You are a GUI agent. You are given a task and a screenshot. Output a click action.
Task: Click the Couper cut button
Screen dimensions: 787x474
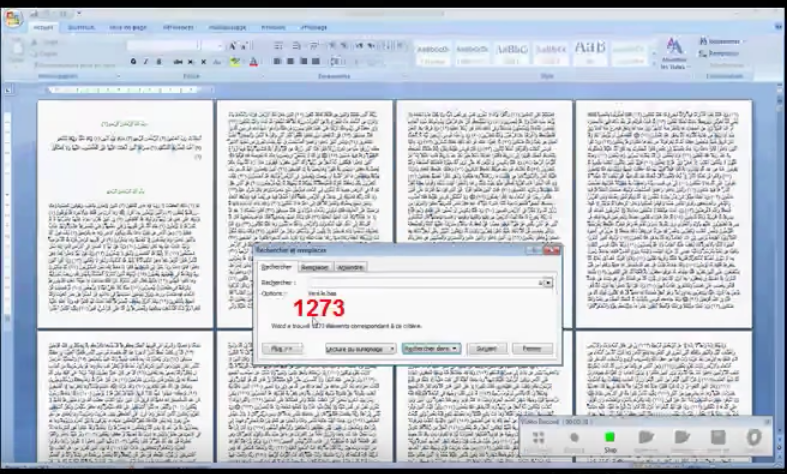44,42
